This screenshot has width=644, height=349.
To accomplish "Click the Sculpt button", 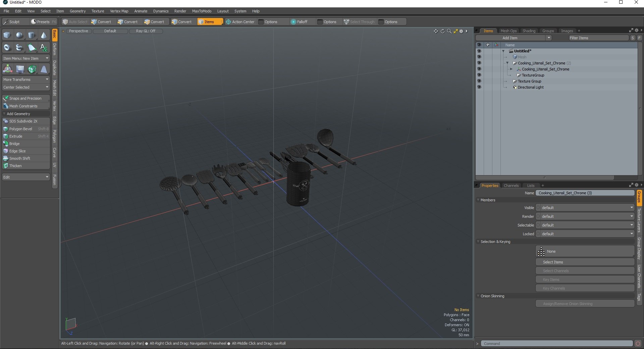I will pos(15,22).
